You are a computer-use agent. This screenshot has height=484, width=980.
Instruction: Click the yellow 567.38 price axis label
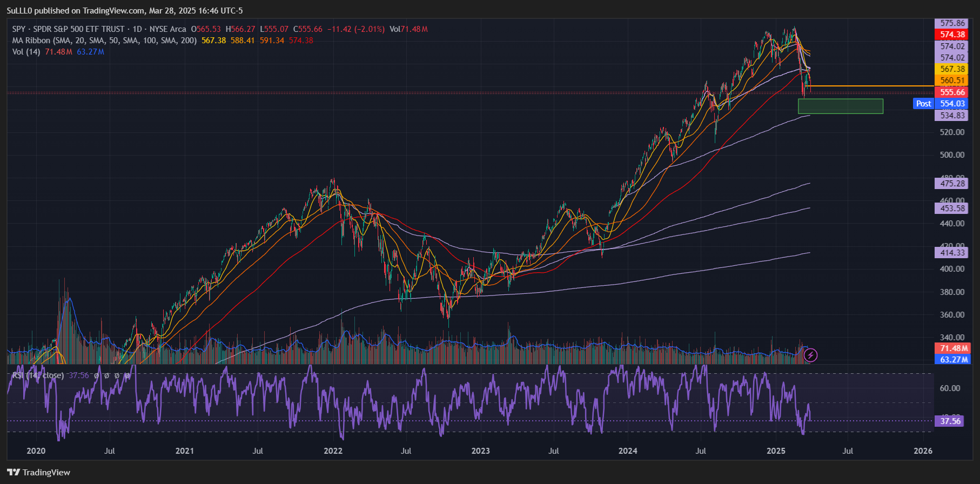(952, 69)
